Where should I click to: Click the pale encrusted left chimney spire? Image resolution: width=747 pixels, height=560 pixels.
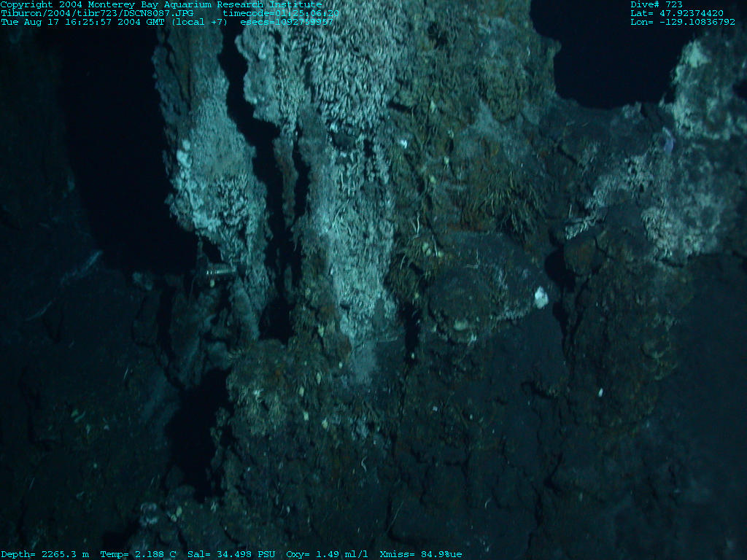click(x=208, y=182)
